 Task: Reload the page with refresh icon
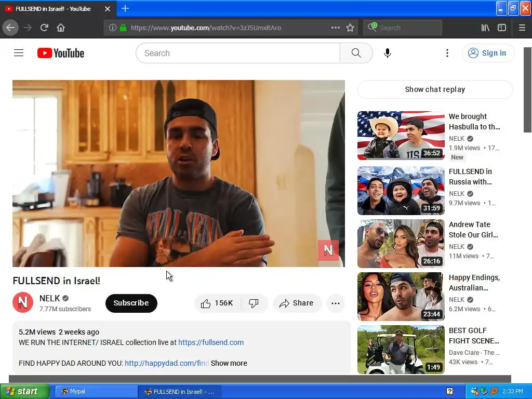click(x=44, y=28)
